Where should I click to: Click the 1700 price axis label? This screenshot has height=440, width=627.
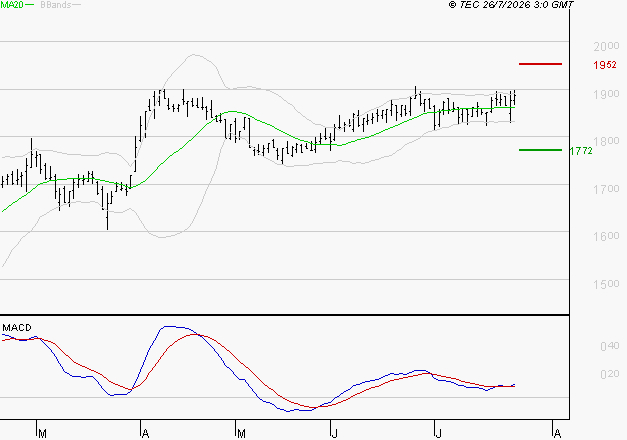tap(606, 188)
